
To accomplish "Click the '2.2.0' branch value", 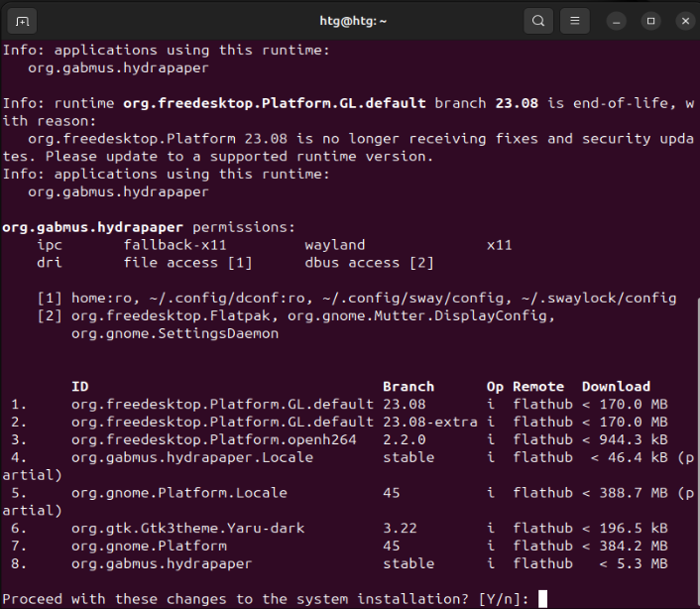I will [405, 439].
